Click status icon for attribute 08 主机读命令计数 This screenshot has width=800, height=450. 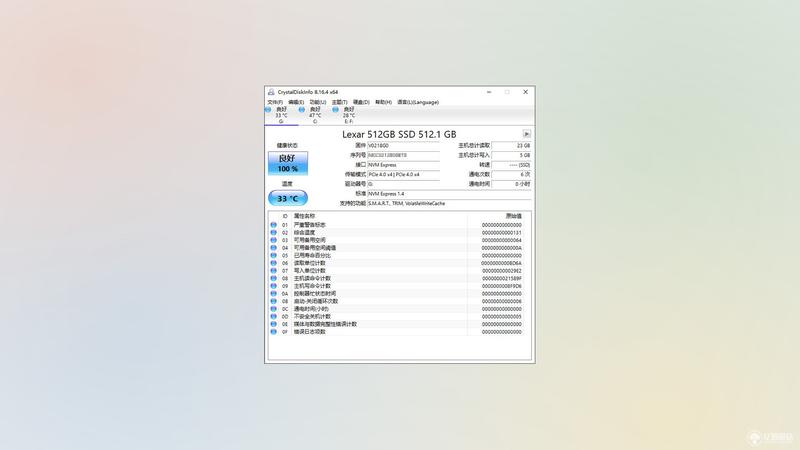tap(273, 279)
